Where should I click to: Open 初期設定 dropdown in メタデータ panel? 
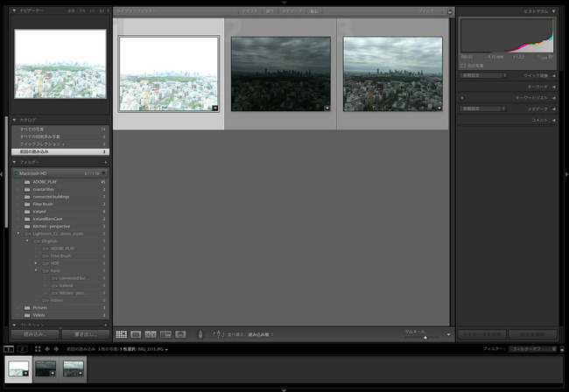click(x=483, y=108)
